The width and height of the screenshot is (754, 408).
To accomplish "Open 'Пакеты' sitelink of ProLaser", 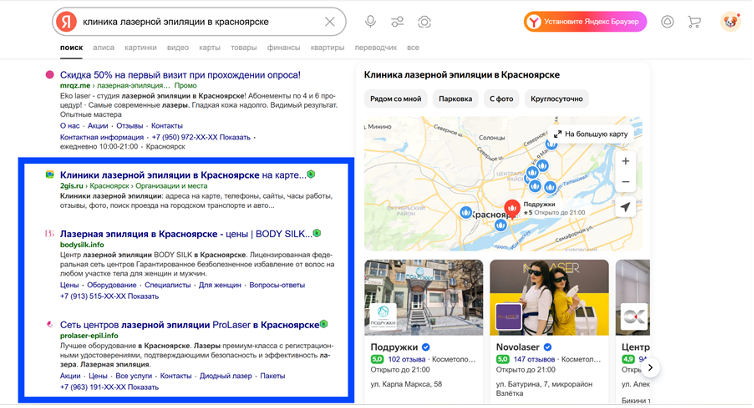I will click(273, 376).
